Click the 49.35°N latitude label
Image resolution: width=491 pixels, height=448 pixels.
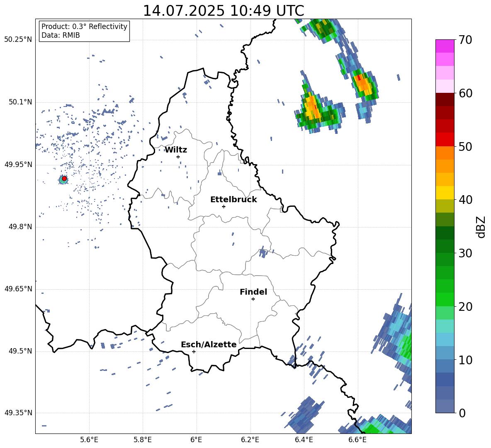[18, 413]
